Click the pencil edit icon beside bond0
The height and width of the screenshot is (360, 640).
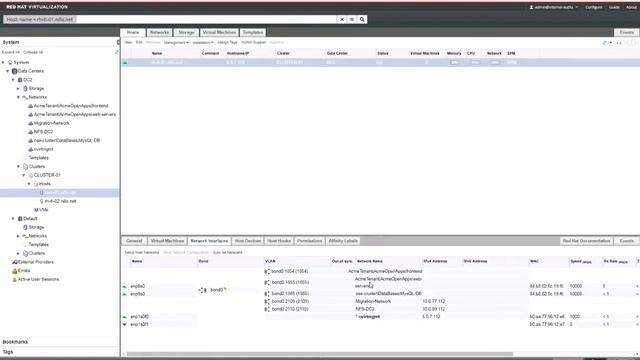[x=225, y=290]
